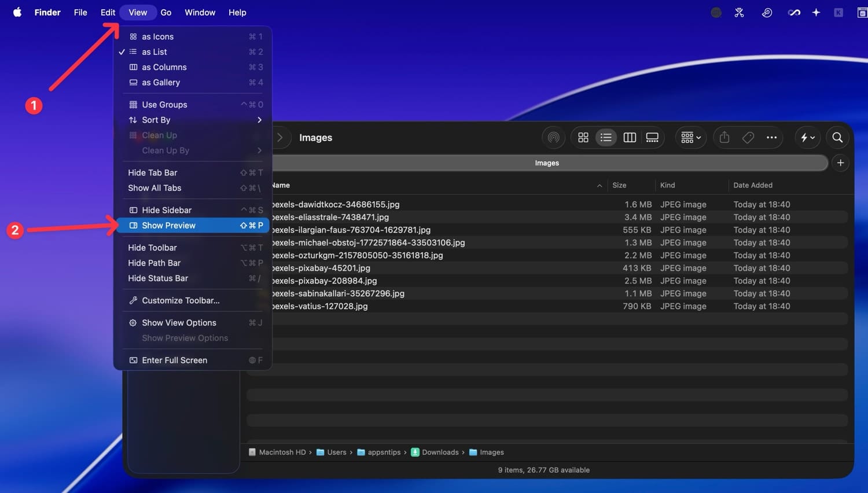The height and width of the screenshot is (493, 868).
Task: Choose as Icons in View menu
Action: coord(193,36)
